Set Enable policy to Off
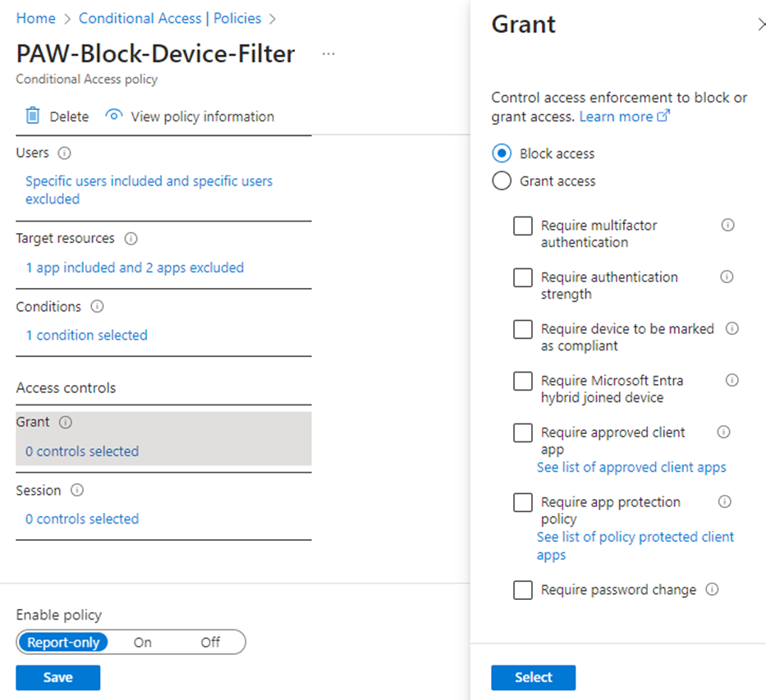The width and height of the screenshot is (766, 700). [210, 643]
